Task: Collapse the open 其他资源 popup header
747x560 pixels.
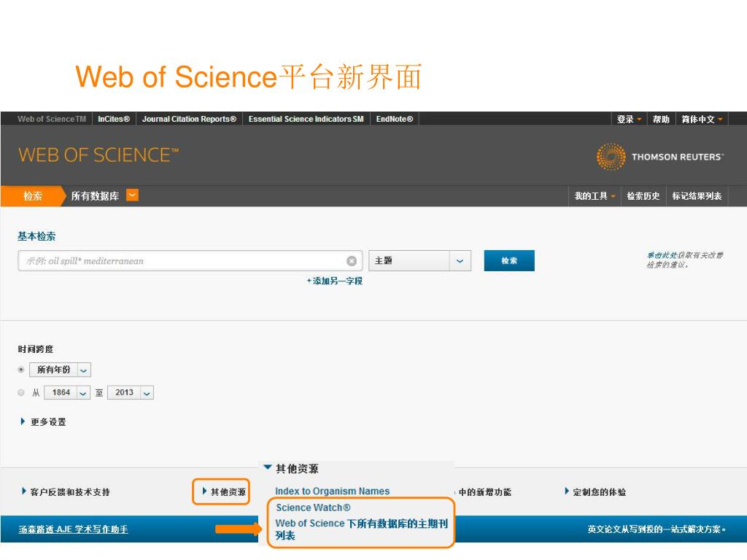Action: pos(291,469)
